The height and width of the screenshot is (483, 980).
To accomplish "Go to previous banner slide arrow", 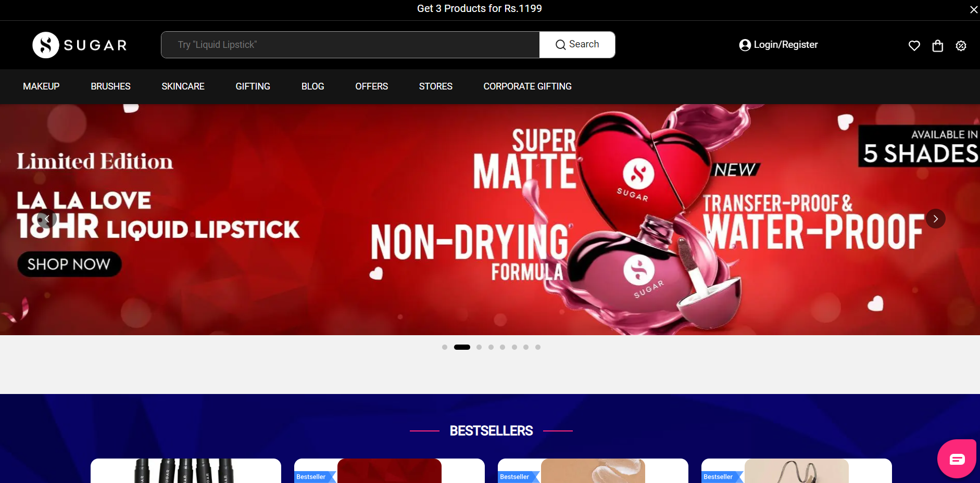I will (x=47, y=219).
